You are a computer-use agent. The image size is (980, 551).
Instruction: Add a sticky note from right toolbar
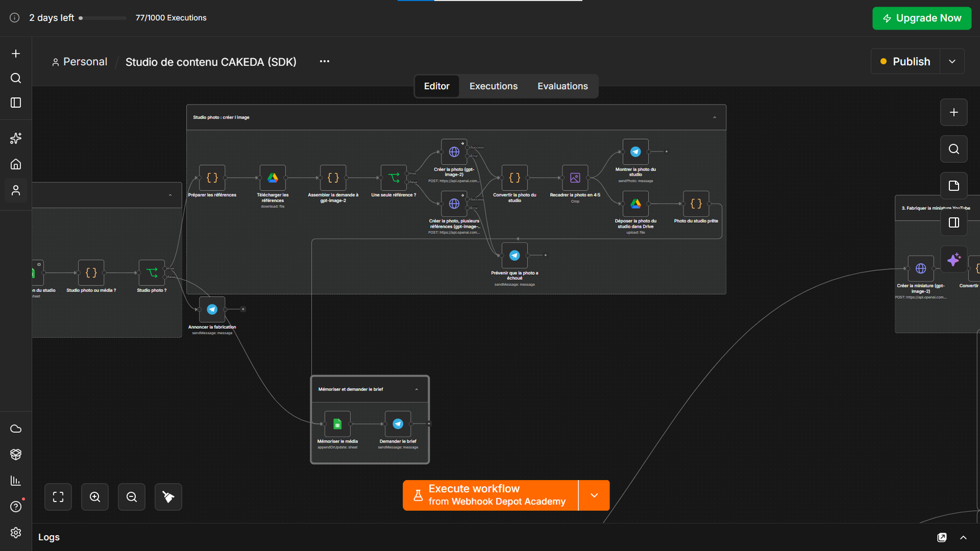pyautogui.click(x=954, y=186)
